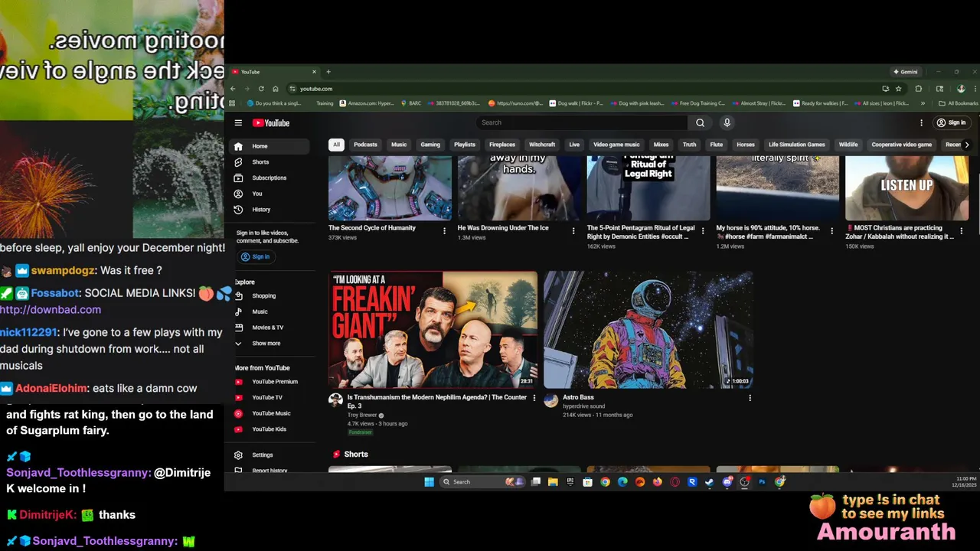
Task: Open YouTube Premium link
Action: click(271, 382)
